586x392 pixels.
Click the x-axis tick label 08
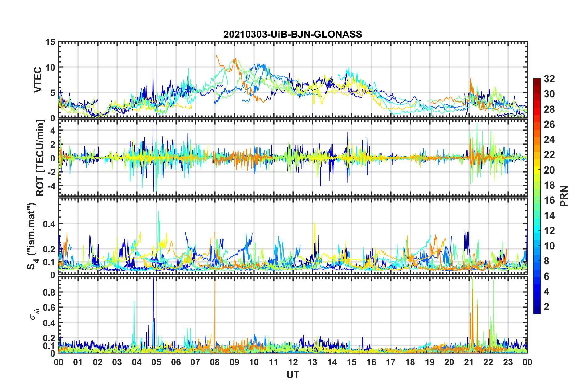coord(215,362)
